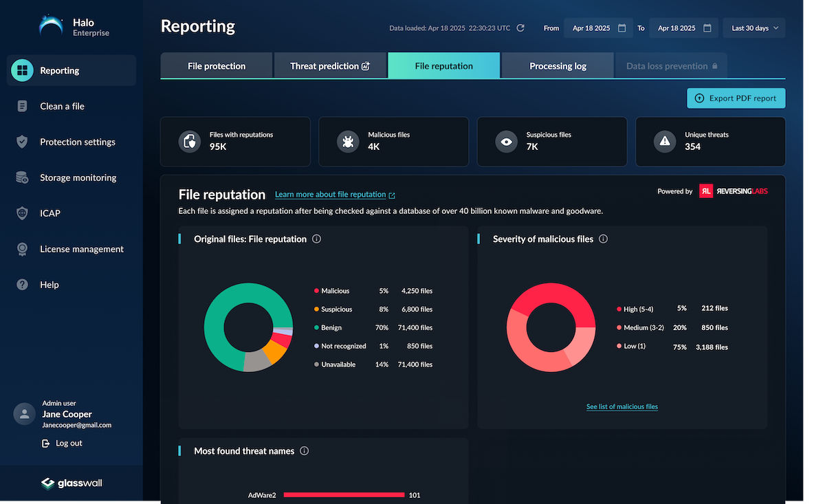The height and width of the screenshot is (504, 825).
Task: Click the 3,188 files value
Action: coord(712,347)
